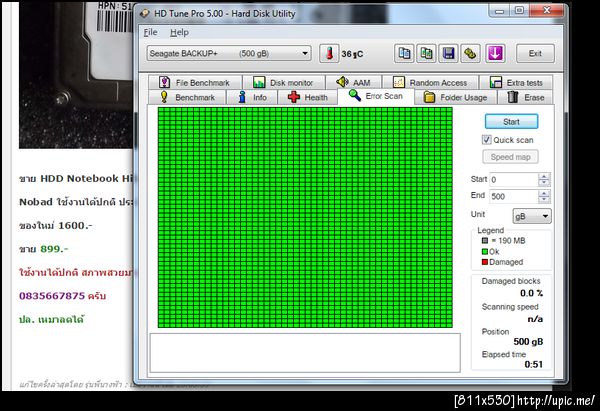
Task: Decrease the Start value with down arrow
Action: (x=544, y=183)
